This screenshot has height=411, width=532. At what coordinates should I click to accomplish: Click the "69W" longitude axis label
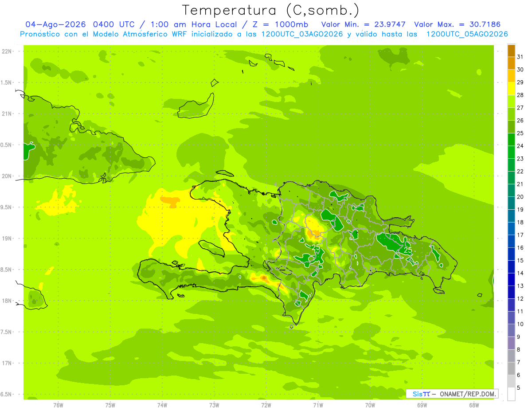422,405
